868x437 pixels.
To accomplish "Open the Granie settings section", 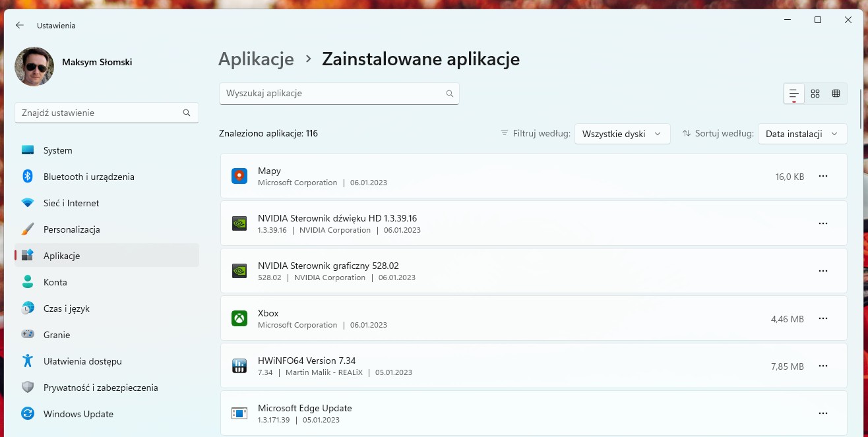I will click(58, 334).
